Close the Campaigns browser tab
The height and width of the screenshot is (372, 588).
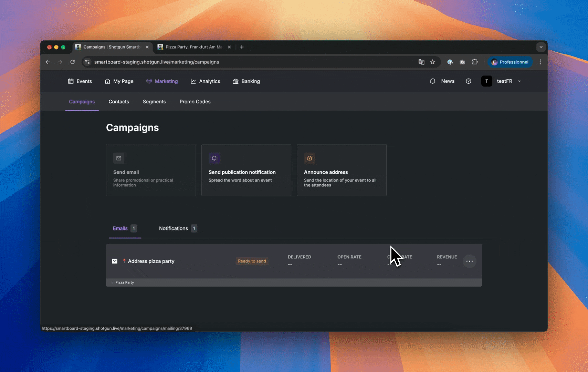pyautogui.click(x=147, y=47)
